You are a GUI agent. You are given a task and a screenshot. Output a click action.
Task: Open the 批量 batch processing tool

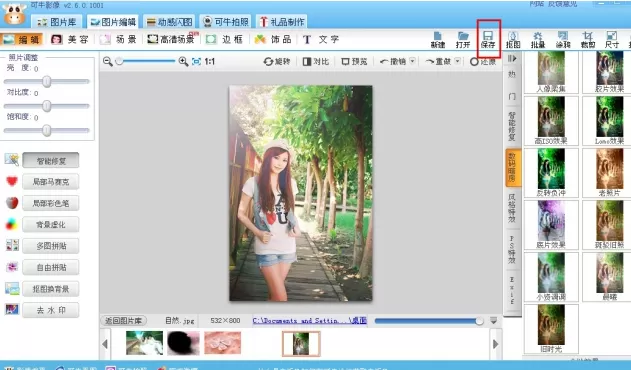[538, 40]
